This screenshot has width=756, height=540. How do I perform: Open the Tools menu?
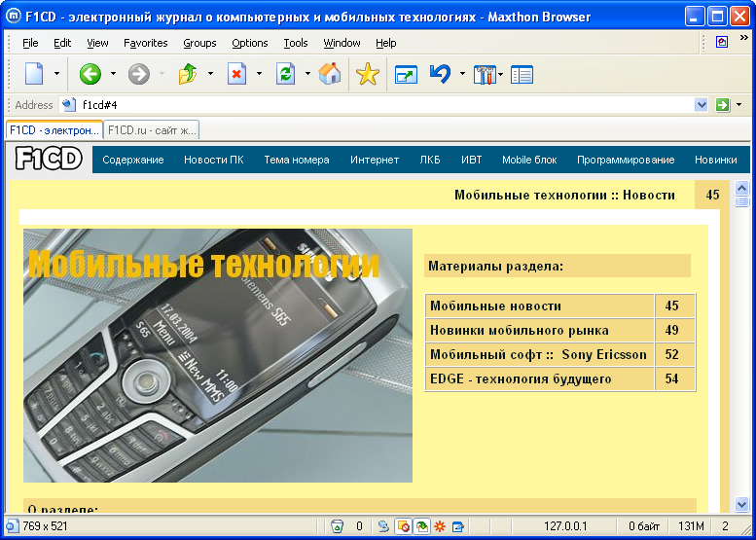click(x=296, y=43)
